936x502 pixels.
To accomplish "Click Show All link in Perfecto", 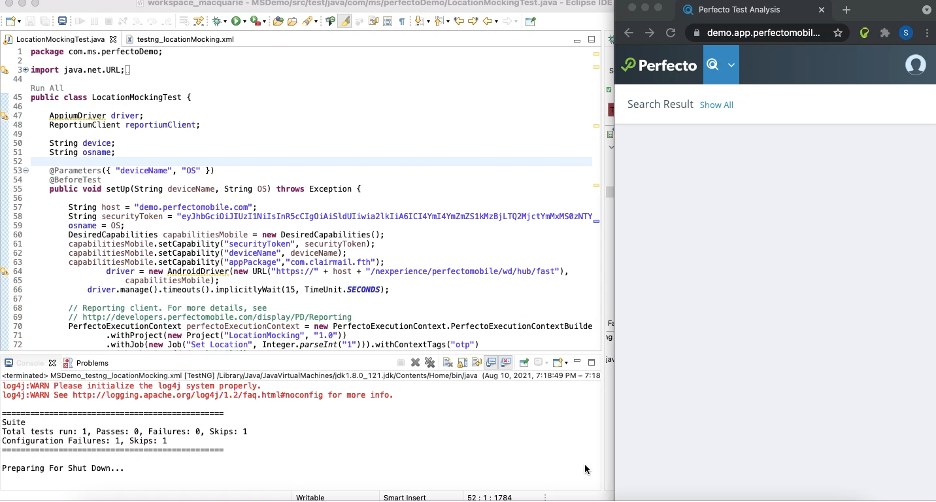I will point(716,105).
